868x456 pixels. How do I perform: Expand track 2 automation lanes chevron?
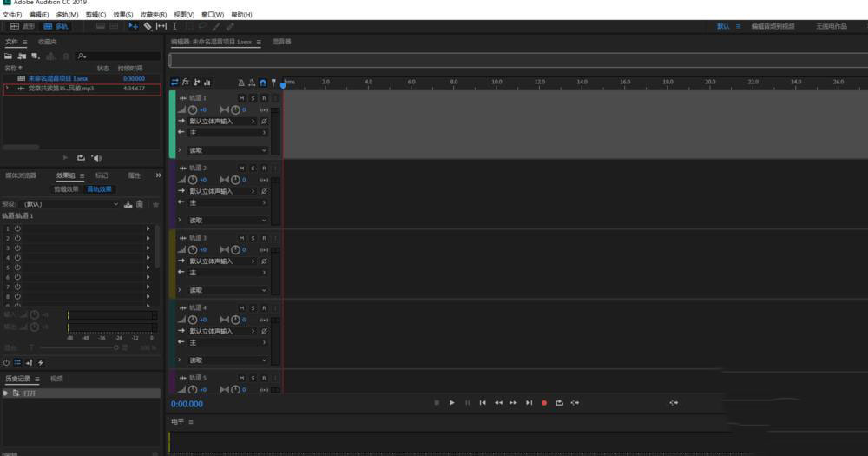(180, 220)
